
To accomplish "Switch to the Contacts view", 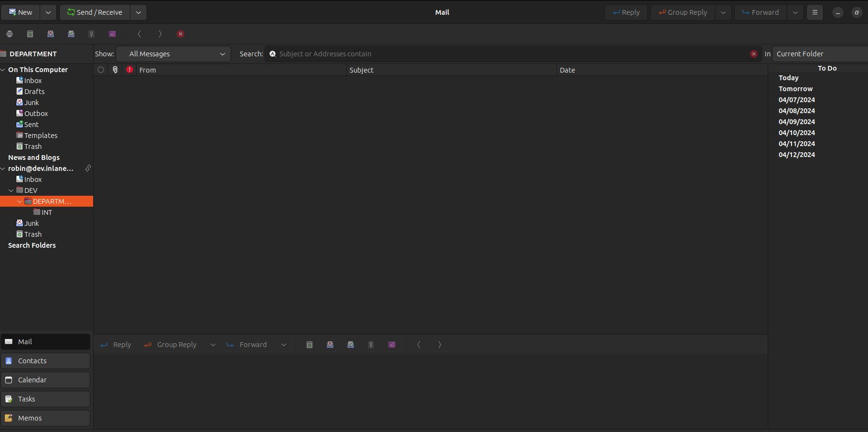I will 45,361.
